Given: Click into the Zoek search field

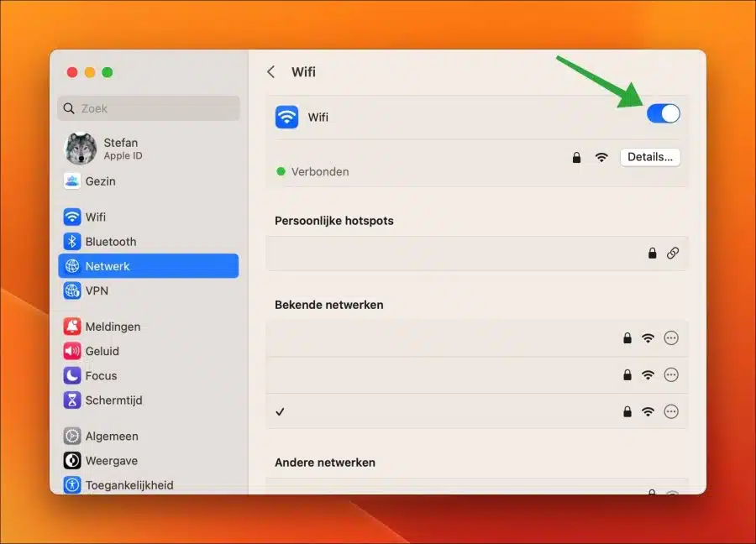Looking at the screenshot, I should click(x=149, y=108).
